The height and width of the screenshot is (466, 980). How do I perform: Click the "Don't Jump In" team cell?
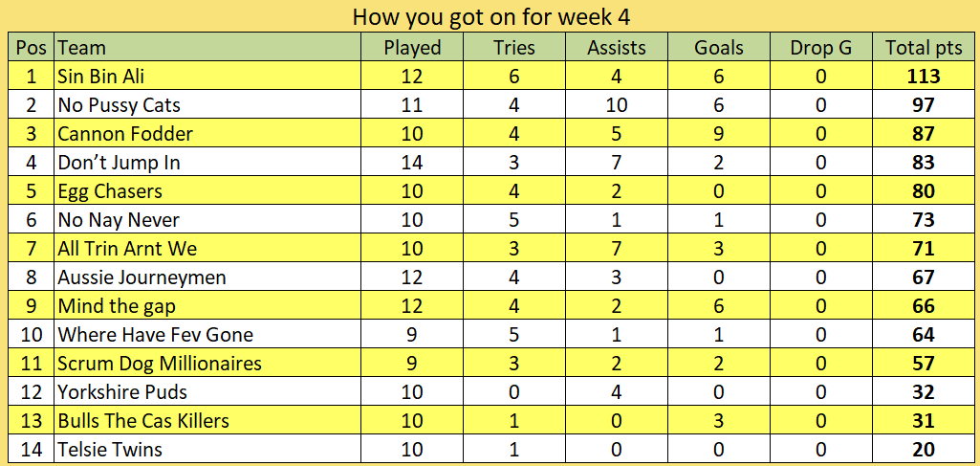(x=119, y=163)
